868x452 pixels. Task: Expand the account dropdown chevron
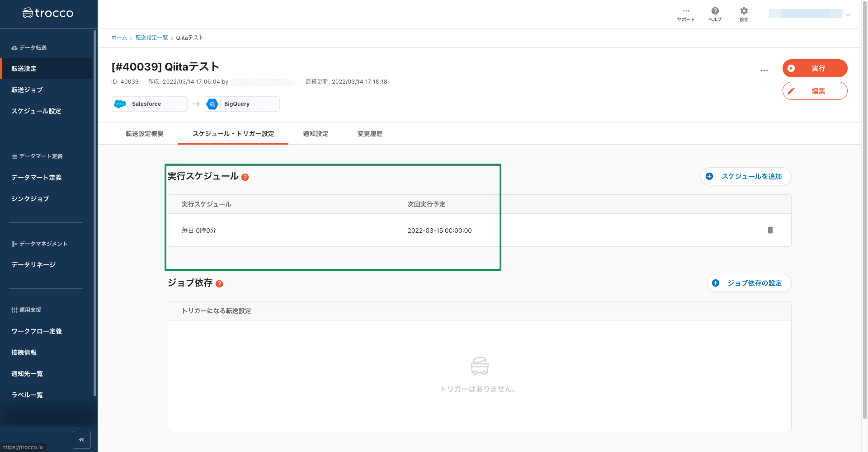point(848,15)
